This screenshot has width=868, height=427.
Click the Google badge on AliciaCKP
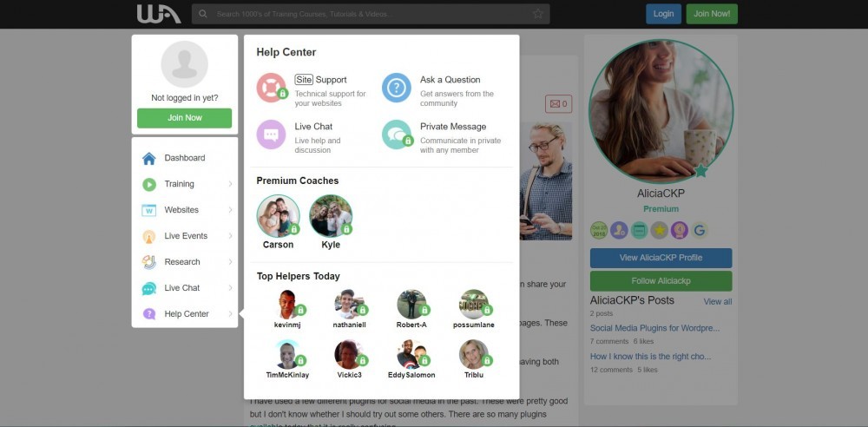(700, 230)
